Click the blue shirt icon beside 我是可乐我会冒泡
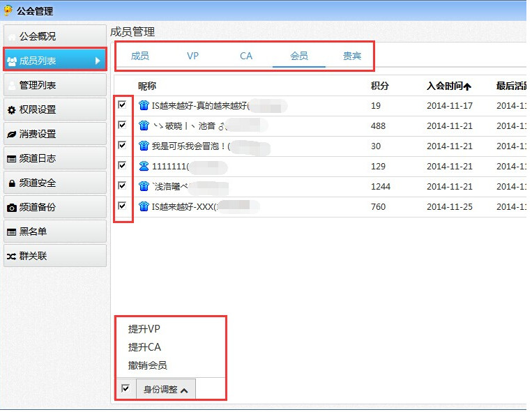Screen dimensions: 532x412 pos(144,146)
